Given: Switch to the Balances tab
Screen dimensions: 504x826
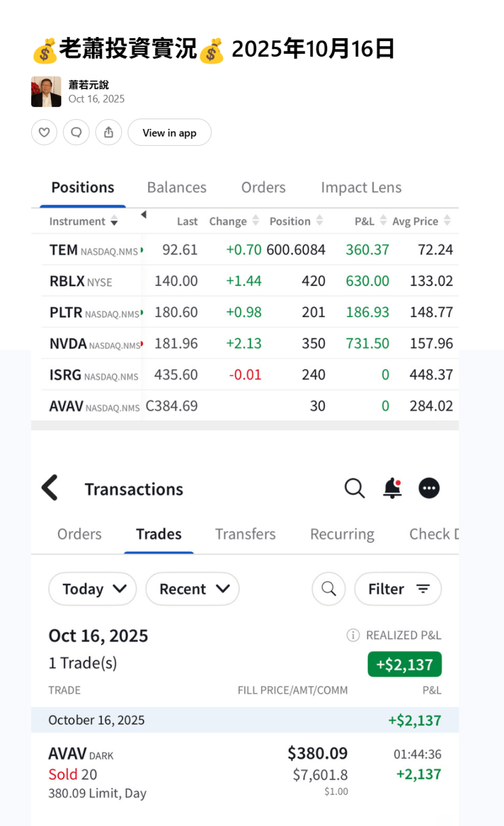Looking at the screenshot, I should click(x=177, y=187).
